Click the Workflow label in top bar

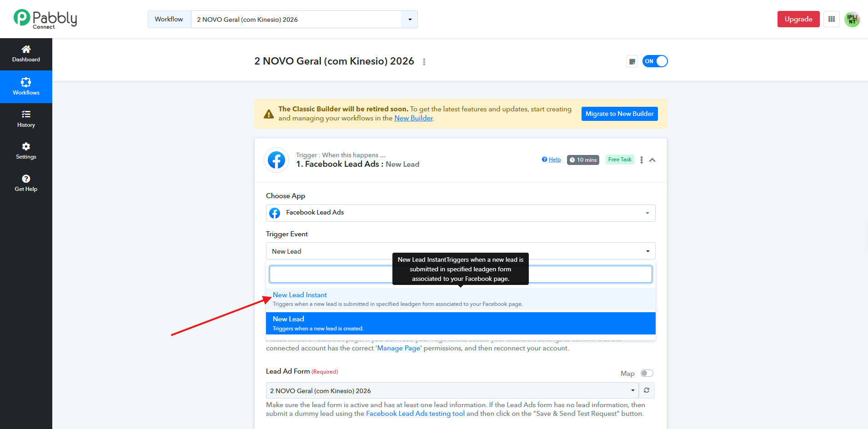[169, 20]
